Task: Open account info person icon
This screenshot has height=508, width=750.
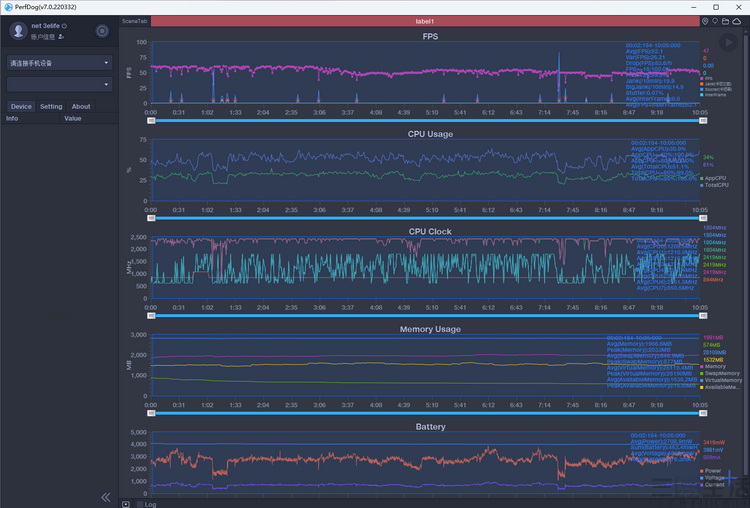Action: pyautogui.click(x=61, y=37)
